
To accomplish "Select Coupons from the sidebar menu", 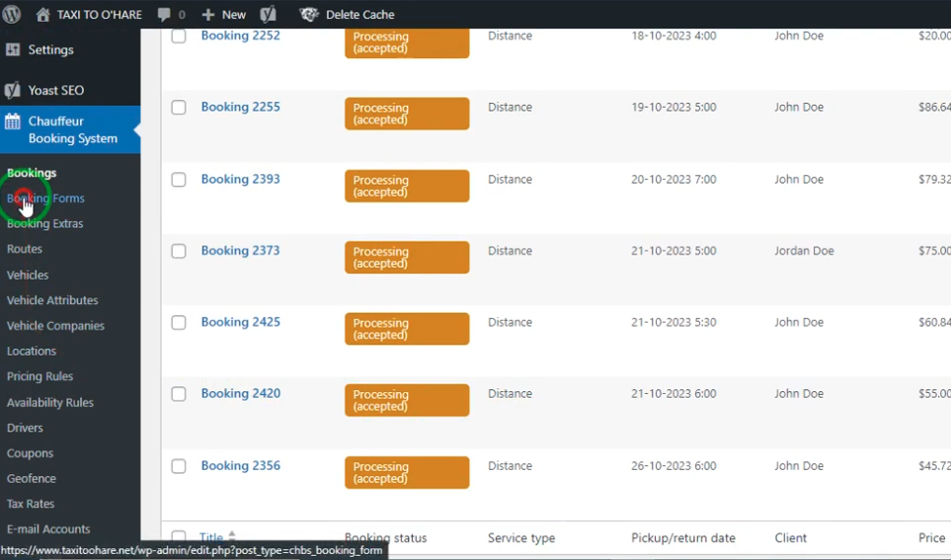I will tap(30, 453).
